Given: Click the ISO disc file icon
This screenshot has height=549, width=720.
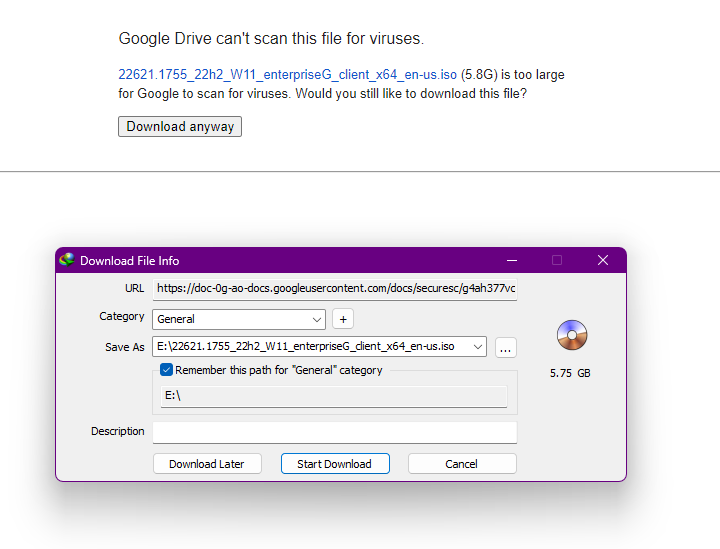Looking at the screenshot, I should [572, 335].
